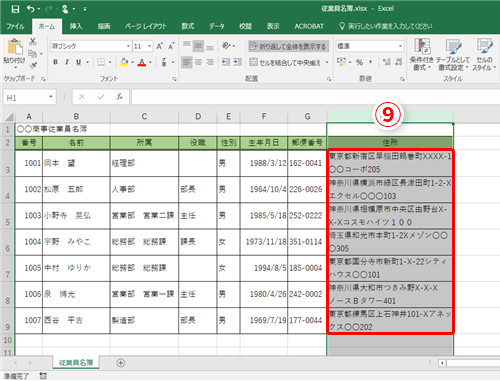Screen dimensions: 500x381
Task: Open the Name Box dropdown arrow
Action: point(51,97)
